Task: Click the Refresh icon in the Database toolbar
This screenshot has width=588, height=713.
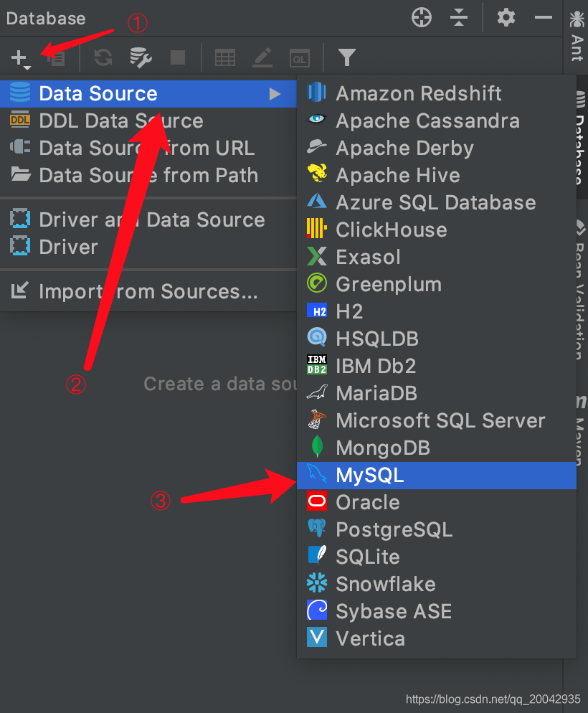Action: tap(103, 57)
